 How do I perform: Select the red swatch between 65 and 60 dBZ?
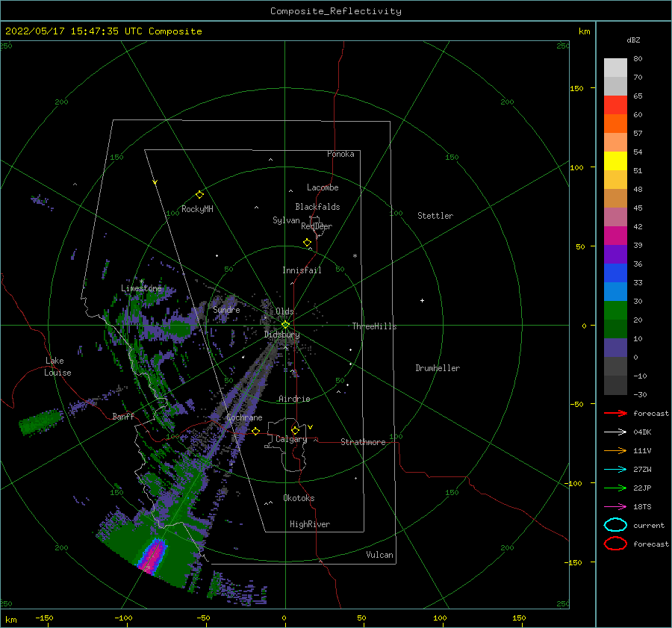pos(615,105)
